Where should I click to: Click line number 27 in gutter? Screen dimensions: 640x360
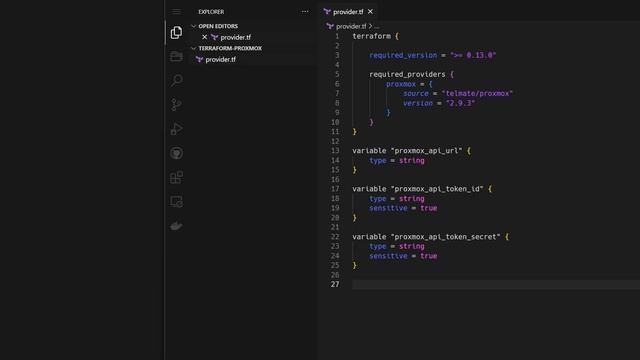(335, 284)
